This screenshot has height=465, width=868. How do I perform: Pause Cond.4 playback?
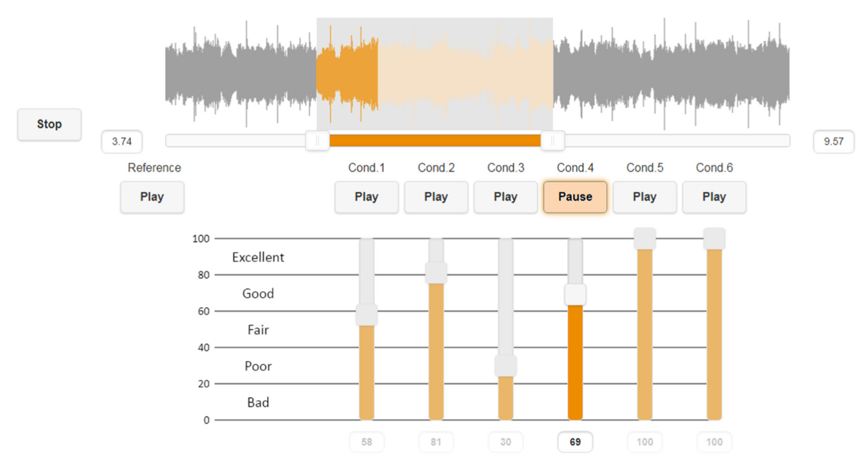(575, 197)
